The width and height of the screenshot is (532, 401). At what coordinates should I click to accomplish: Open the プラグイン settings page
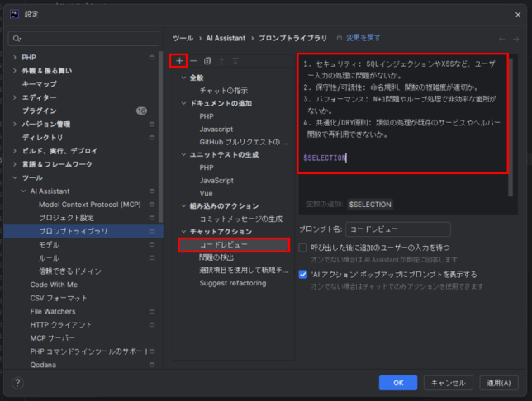pyautogui.click(x=39, y=111)
